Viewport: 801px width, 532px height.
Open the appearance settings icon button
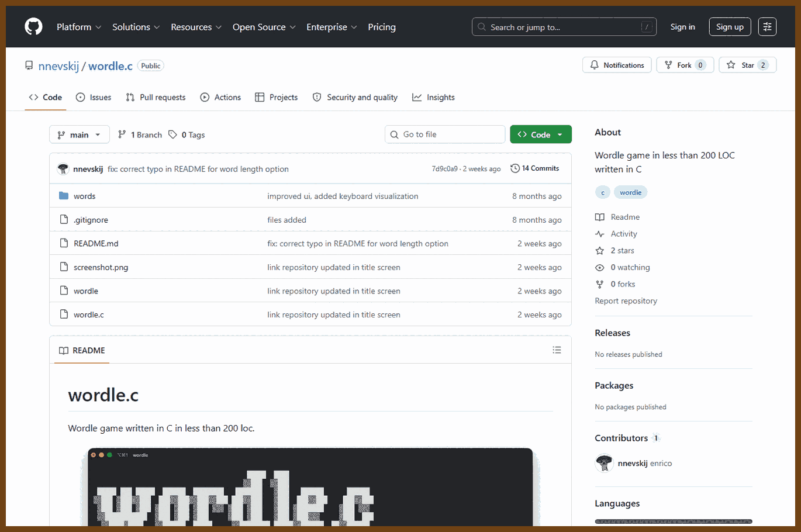(x=767, y=27)
